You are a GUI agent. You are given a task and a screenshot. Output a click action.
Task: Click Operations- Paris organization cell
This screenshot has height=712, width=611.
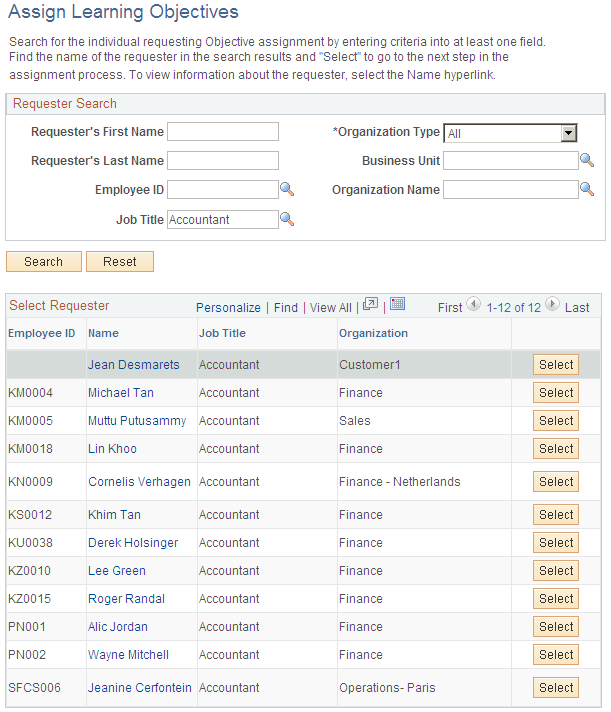pos(387,688)
